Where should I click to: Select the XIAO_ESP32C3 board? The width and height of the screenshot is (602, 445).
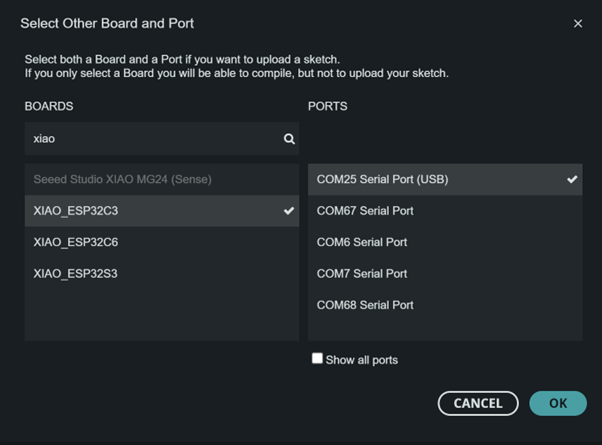point(162,211)
